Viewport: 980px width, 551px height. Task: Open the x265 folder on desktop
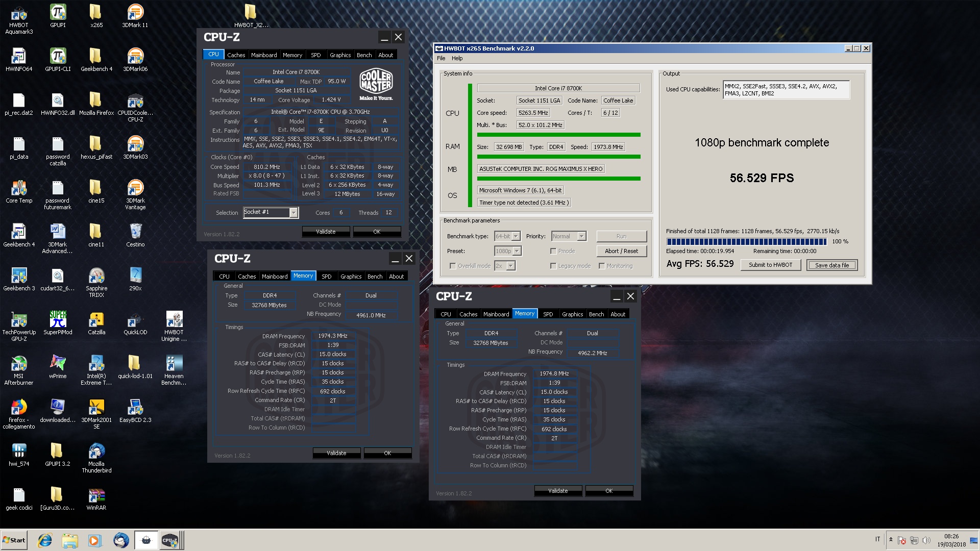[96, 16]
